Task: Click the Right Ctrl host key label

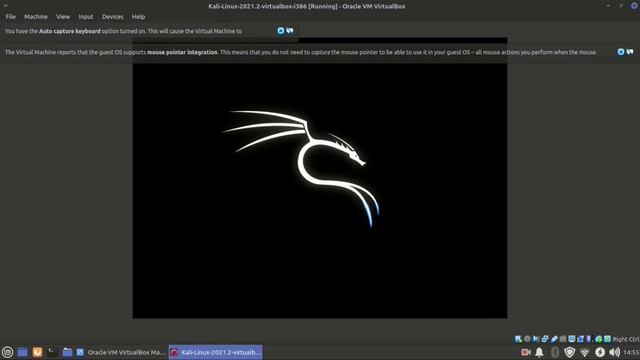Action: point(626,339)
